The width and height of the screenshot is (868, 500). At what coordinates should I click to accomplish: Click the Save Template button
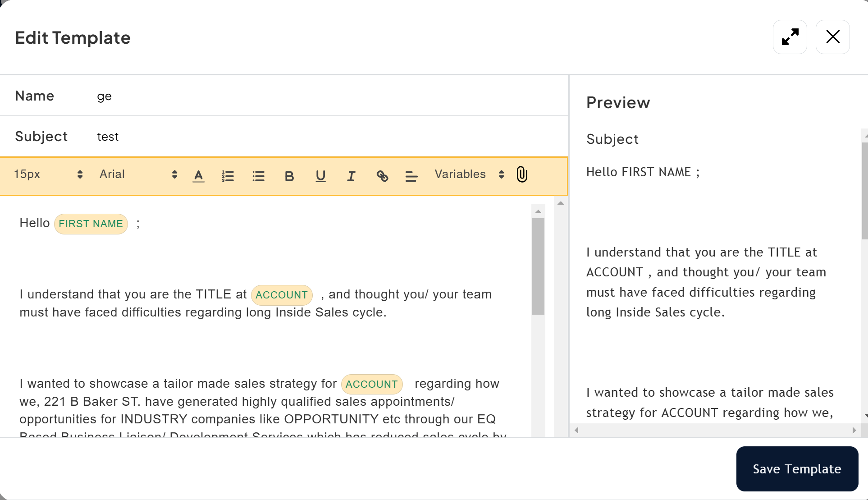coord(797,469)
